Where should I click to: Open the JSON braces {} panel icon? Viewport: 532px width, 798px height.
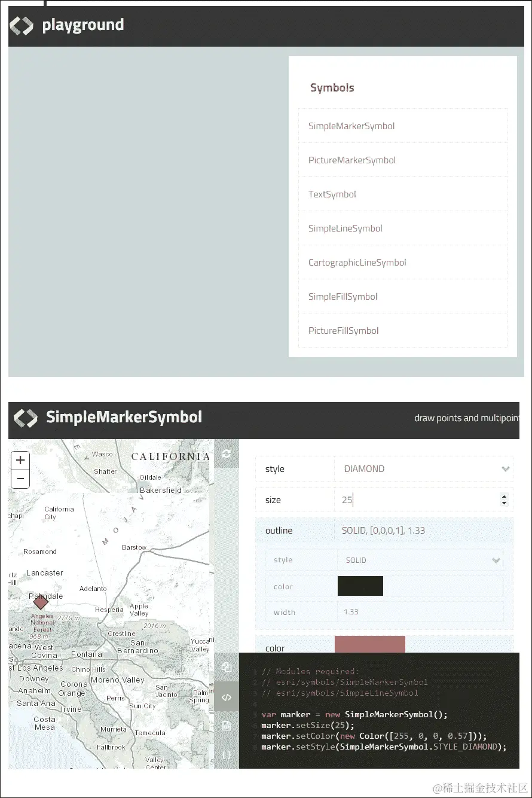[227, 754]
